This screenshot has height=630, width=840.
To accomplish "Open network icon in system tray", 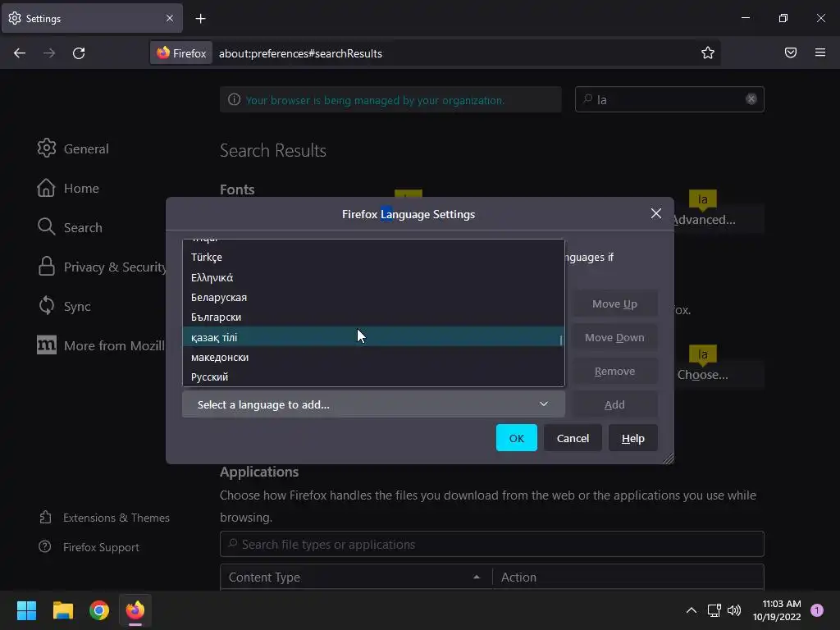I will 714,610.
